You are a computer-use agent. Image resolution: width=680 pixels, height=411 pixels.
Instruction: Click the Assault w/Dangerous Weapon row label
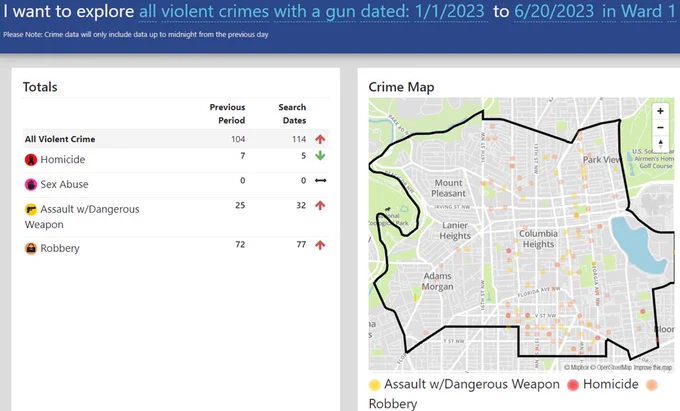(82, 217)
